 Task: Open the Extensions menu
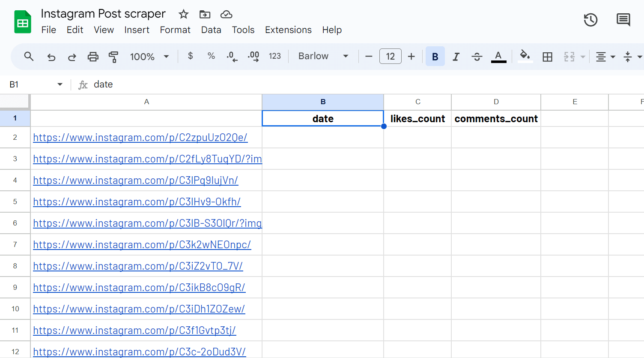[288, 30]
